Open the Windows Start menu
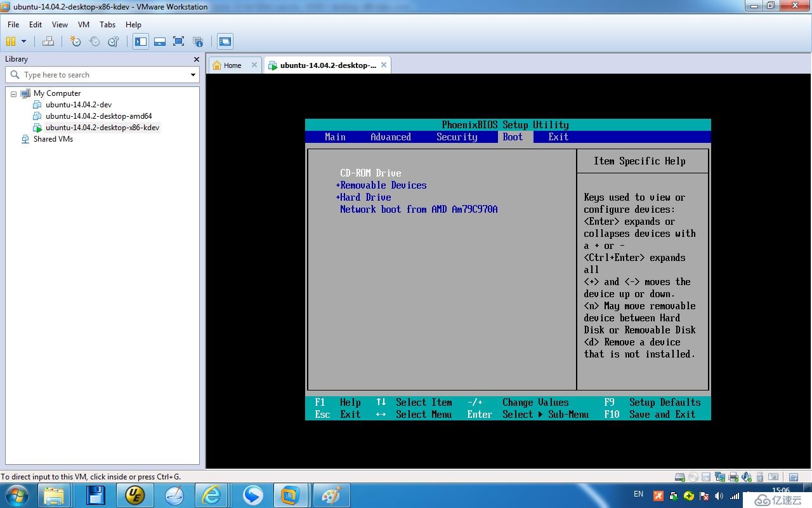812x508 pixels. tap(17, 495)
